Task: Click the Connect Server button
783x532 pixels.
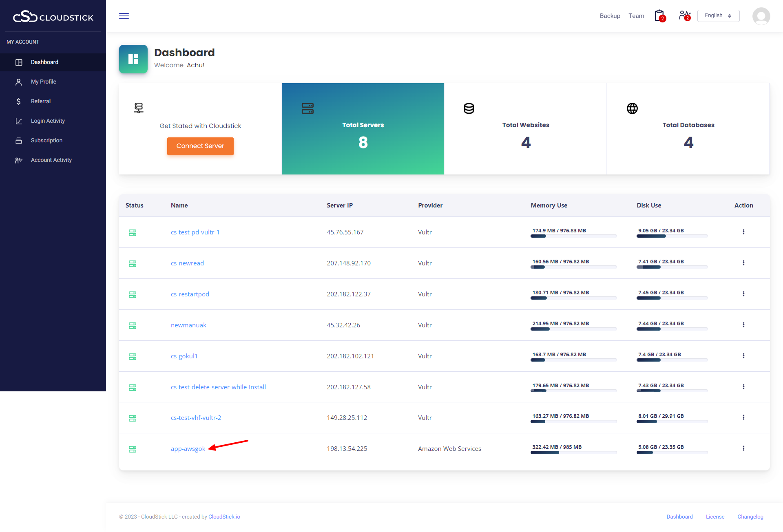Action: 200,146
